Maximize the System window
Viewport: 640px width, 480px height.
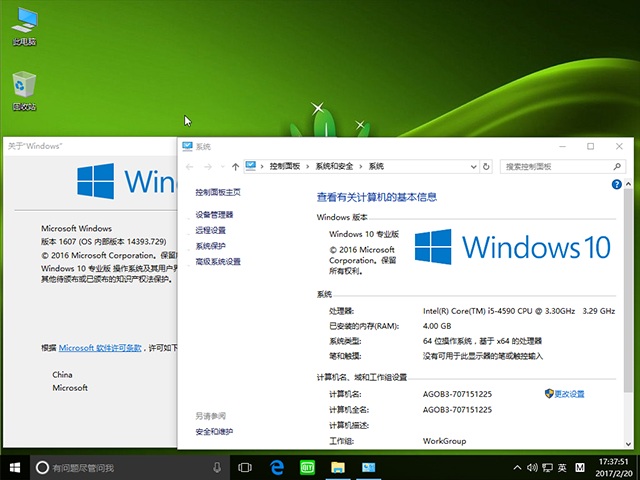click(591, 146)
